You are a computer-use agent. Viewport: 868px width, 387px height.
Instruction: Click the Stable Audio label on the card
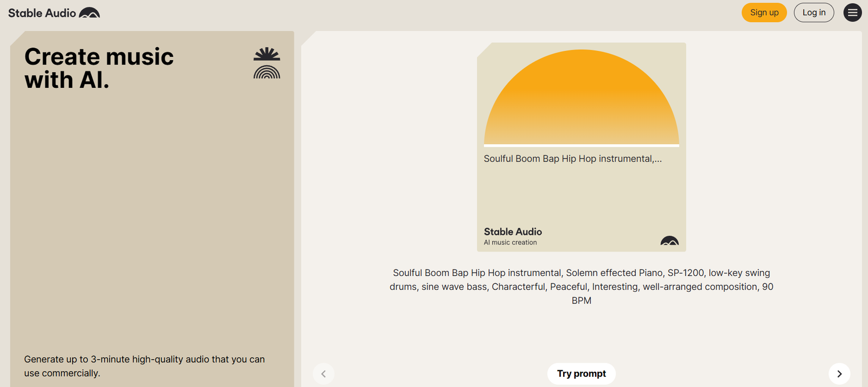pos(513,231)
